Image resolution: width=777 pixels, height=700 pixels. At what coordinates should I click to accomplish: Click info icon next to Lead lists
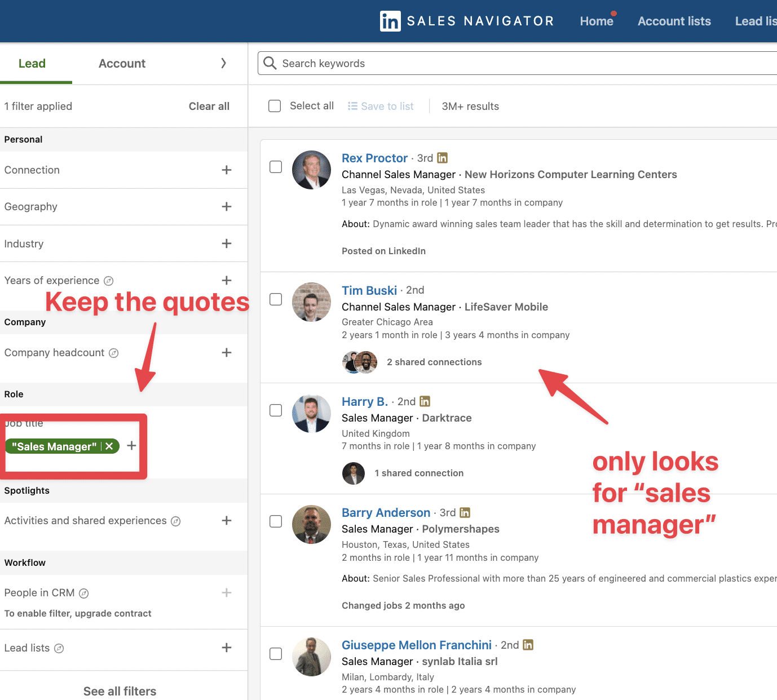coord(59,649)
